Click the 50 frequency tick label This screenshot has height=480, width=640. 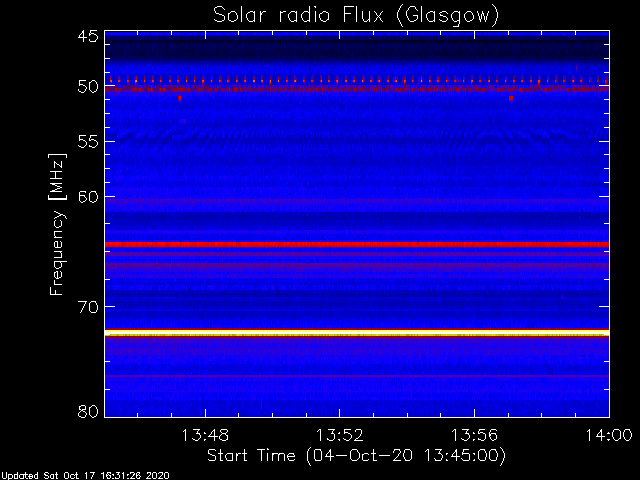tap(88, 87)
